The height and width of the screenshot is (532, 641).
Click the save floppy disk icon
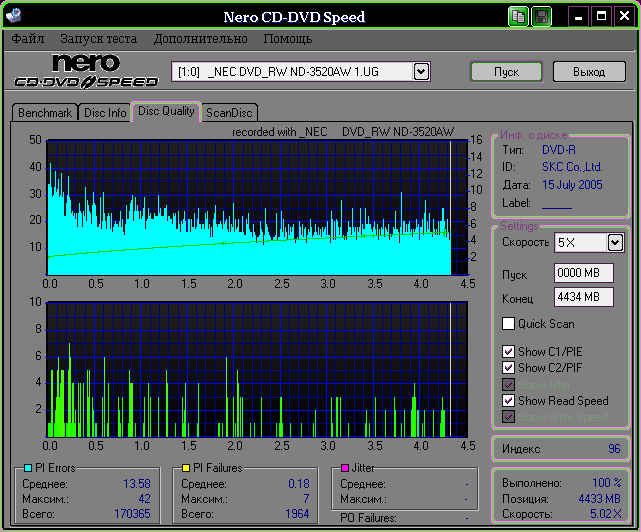pos(541,17)
